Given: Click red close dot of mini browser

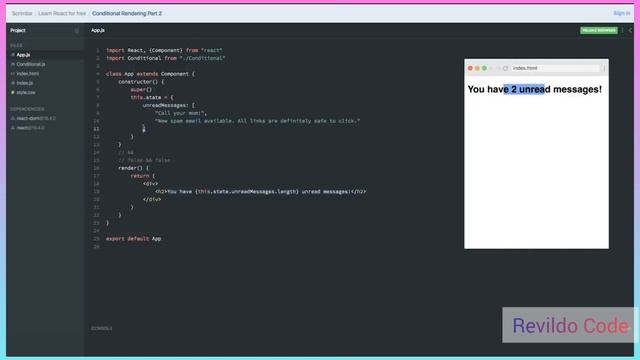Looking at the screenshot, I should (x=470, y=68).
